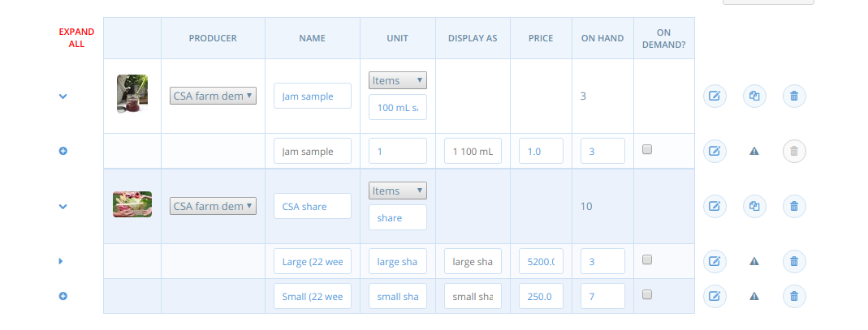868x330 pixels.
Task: Click greyed trash icon on Jam sample variant
Action: point(794,151)
